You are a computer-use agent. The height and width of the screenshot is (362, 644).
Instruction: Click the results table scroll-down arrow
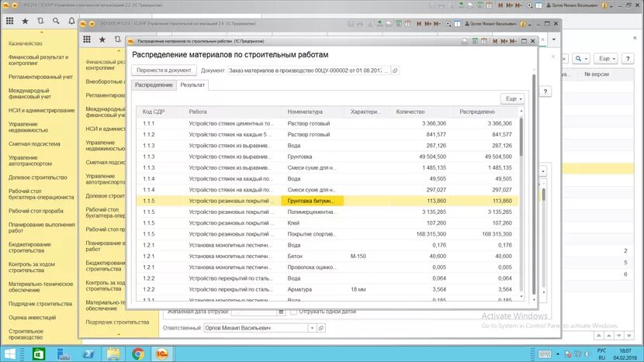[x=521, y=296]
